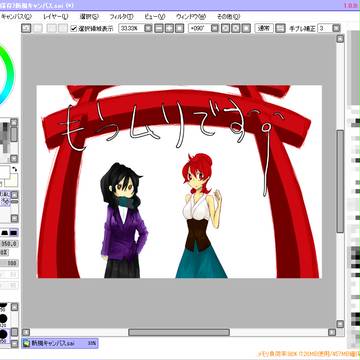Toggle the 選択範囲表示 checkbox

coord(74,29)
